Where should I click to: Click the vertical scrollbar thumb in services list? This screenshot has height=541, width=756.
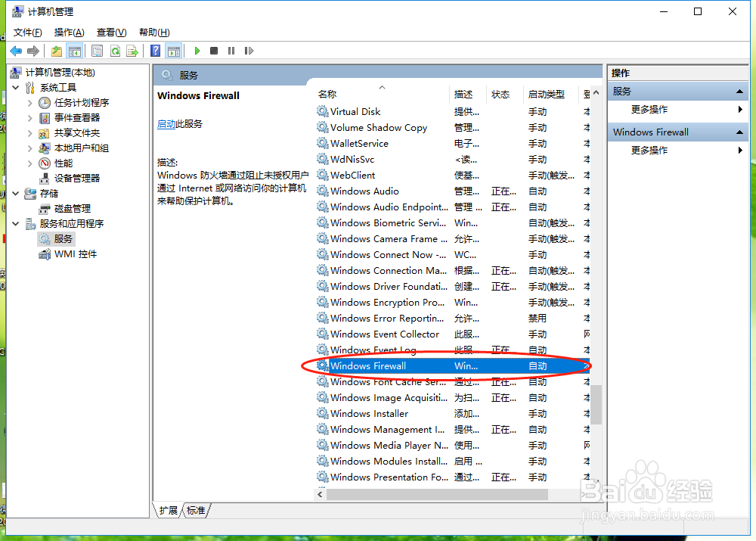click(596, 404)
